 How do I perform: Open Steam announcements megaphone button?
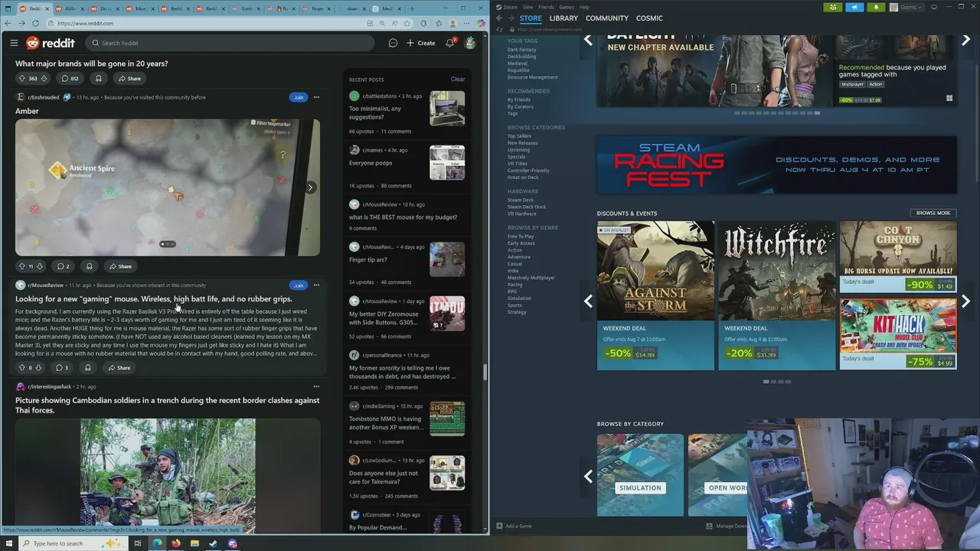(x=854, y=7)
